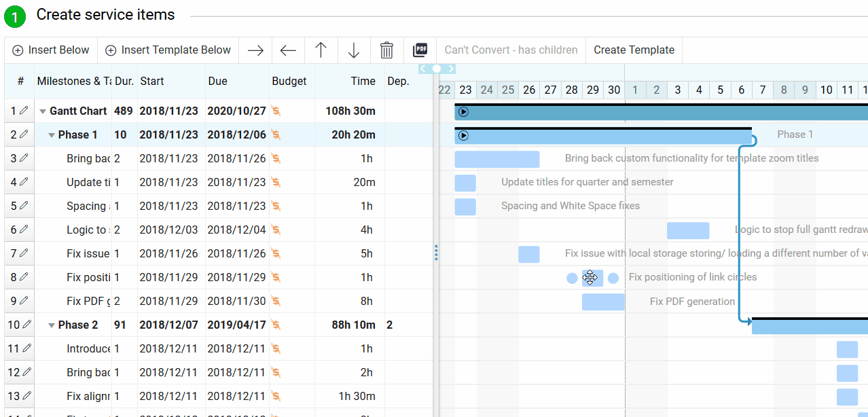Image resolution: width=868 pixels, height=417 pixels.
Task: Collapse the Phase 2 task group
Action: point(52,325)
